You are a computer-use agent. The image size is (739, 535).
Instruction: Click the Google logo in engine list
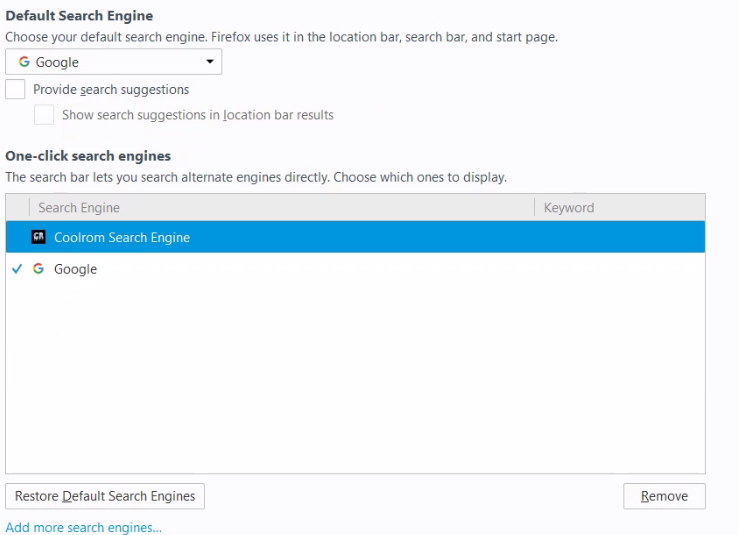pyautogui.click(x=38, y=269)
